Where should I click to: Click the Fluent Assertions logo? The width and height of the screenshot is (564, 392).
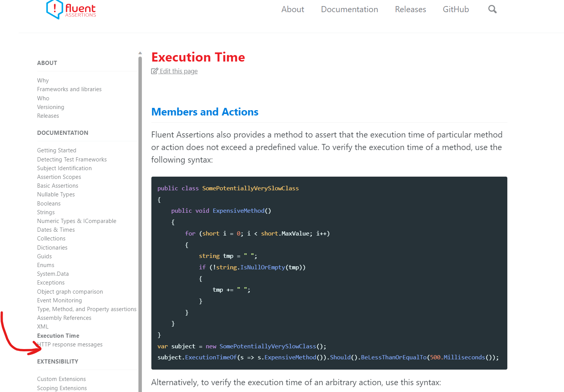[x=71, y=9]
